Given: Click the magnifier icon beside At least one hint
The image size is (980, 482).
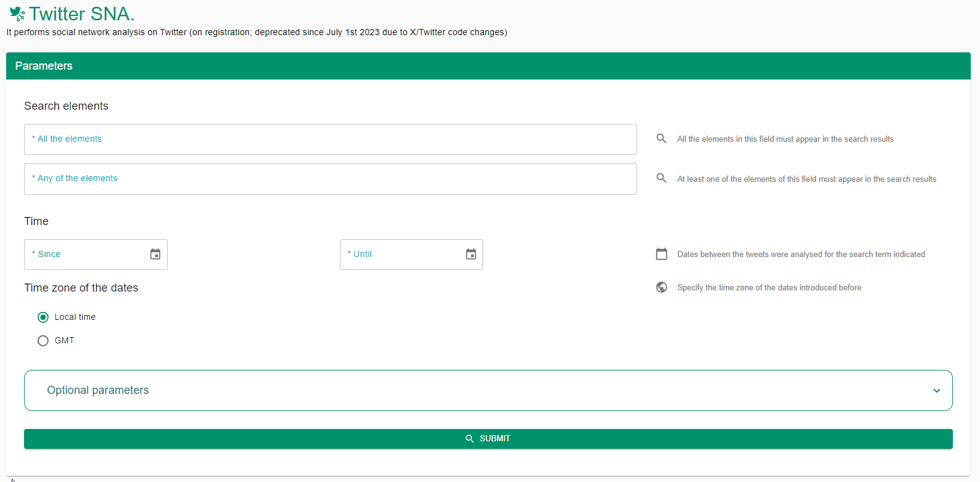Looking at the screenshot, I should [x=661, y=178].
